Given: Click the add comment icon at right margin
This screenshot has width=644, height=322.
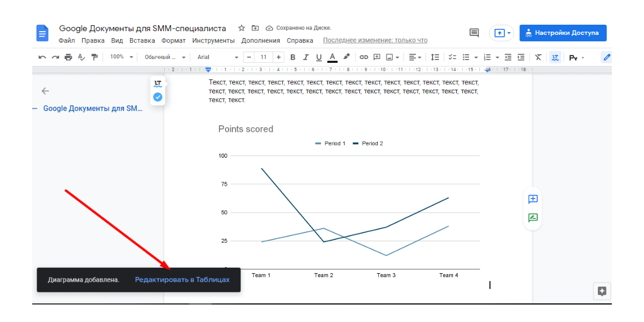Looking at the screenshot, I should 532,199.
